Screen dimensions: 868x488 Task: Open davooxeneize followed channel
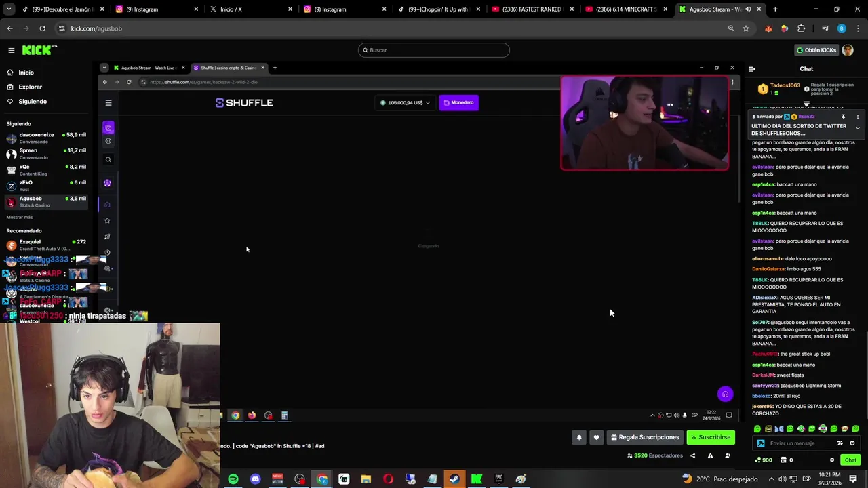point(46,138)
